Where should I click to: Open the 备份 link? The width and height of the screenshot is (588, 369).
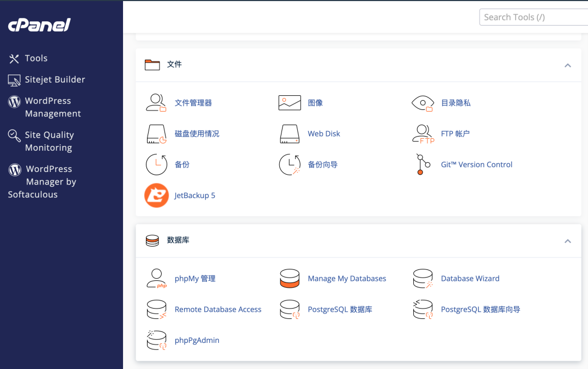click(182, 164)
